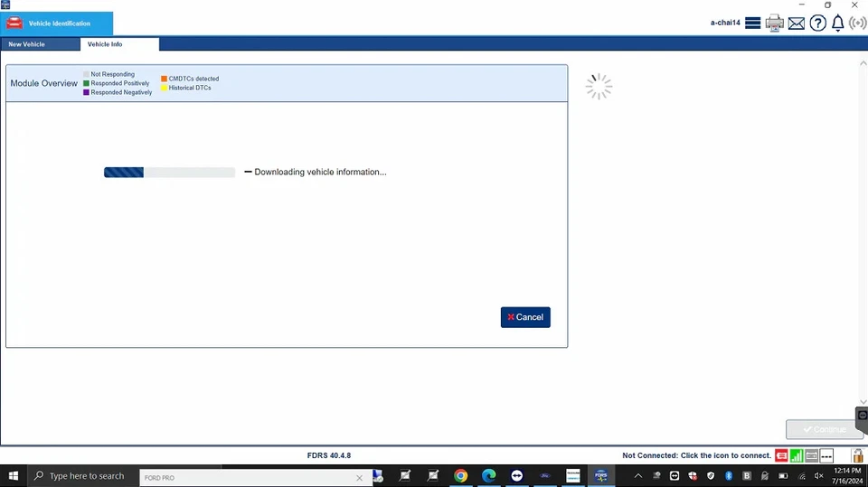
Task: Select the Vehicle Info tab
Action: point(119,44)
